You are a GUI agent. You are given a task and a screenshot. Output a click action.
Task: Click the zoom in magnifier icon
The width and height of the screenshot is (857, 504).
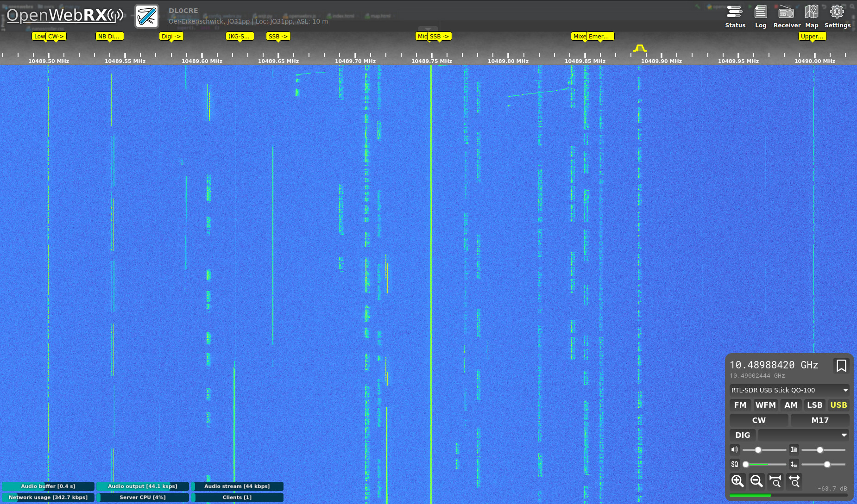coord(737,481)
